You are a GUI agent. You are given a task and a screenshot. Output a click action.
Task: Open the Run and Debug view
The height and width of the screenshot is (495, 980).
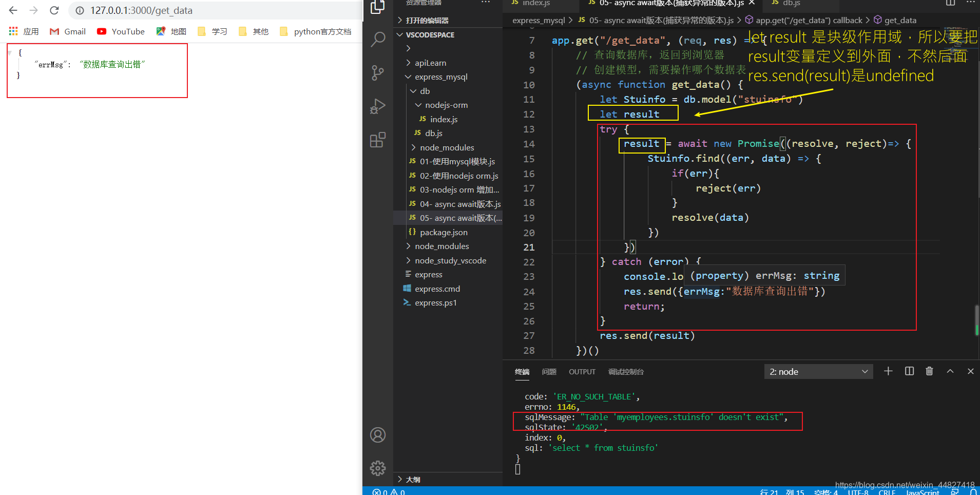(378, 106)
